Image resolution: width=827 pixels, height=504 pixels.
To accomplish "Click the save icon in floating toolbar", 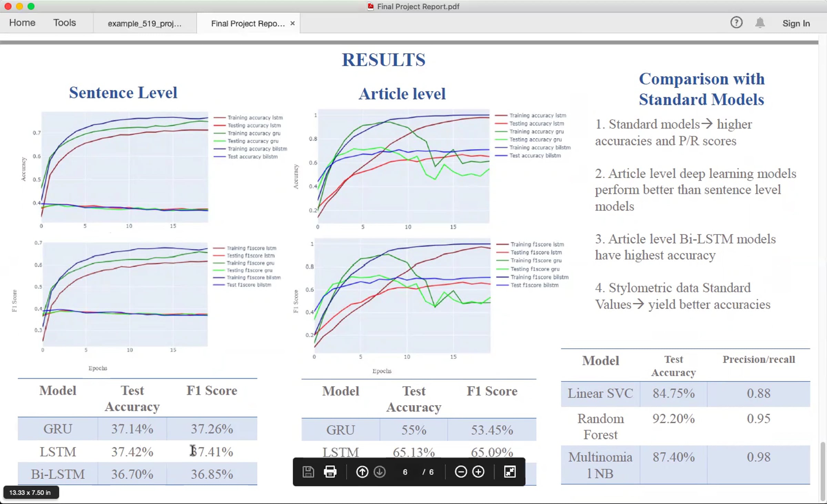I will tap(308, 472).
